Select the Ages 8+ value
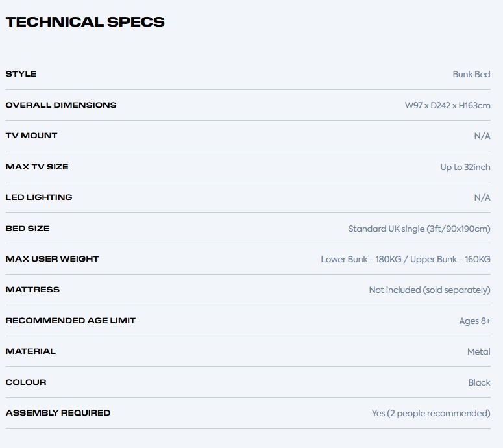Viewport: 503px width, 448px height. pos(474,321)
